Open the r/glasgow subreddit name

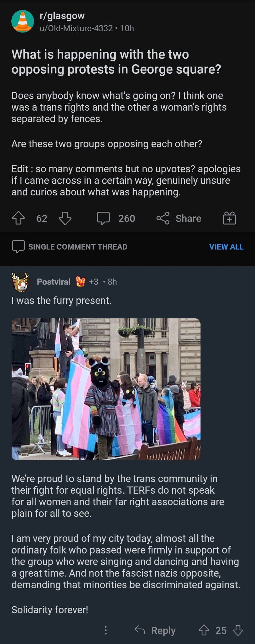(62, 16)
